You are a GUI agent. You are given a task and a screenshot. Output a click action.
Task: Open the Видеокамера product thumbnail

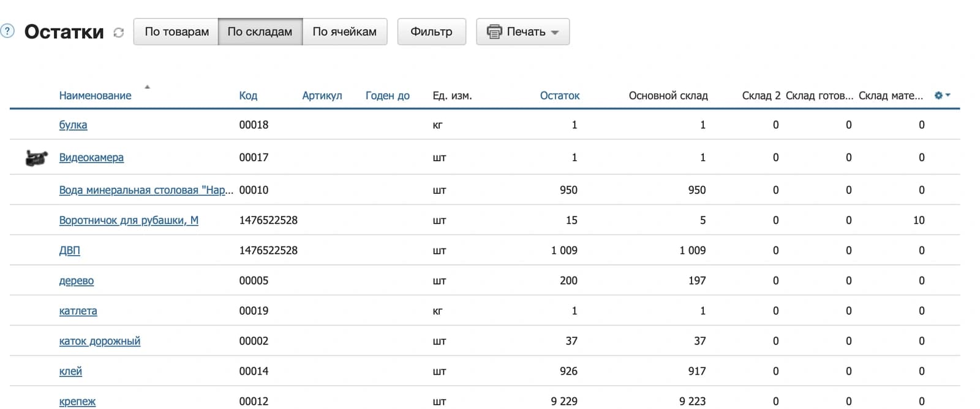(36, 158)
